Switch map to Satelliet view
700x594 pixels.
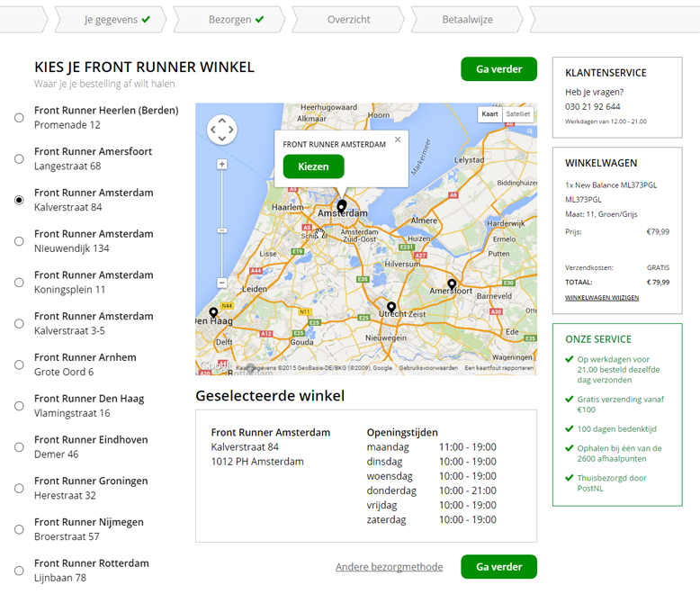coord(518,114)
